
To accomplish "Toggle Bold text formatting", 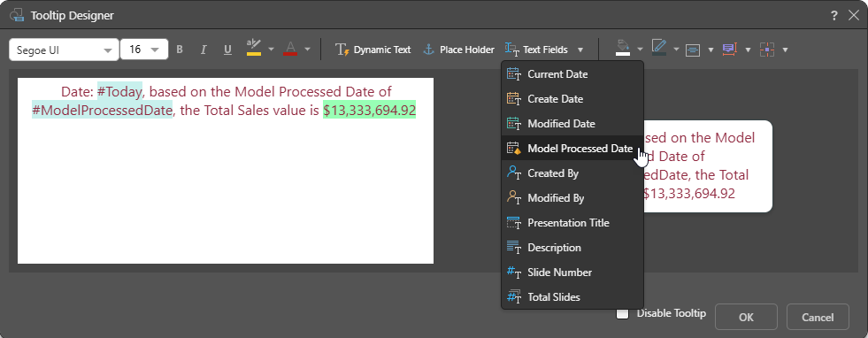I will pos(180,50).
